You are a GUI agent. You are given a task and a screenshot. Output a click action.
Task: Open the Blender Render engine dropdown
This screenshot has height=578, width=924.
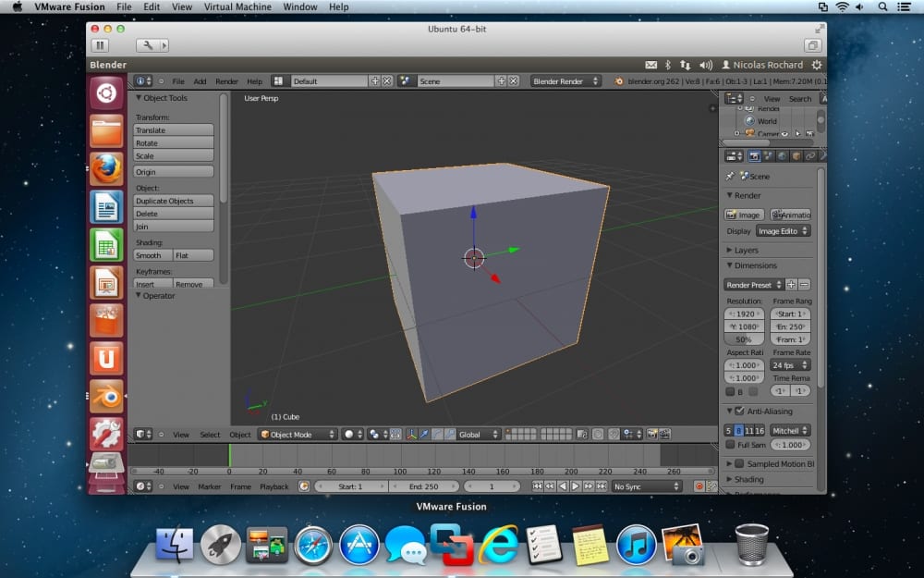(x=565, y=81)
